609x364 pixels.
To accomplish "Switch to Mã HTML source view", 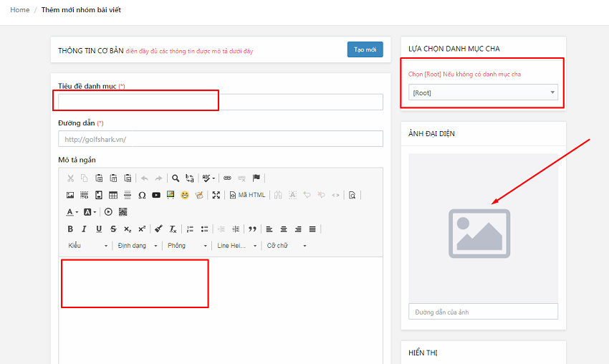I will [x=247, y=195].
